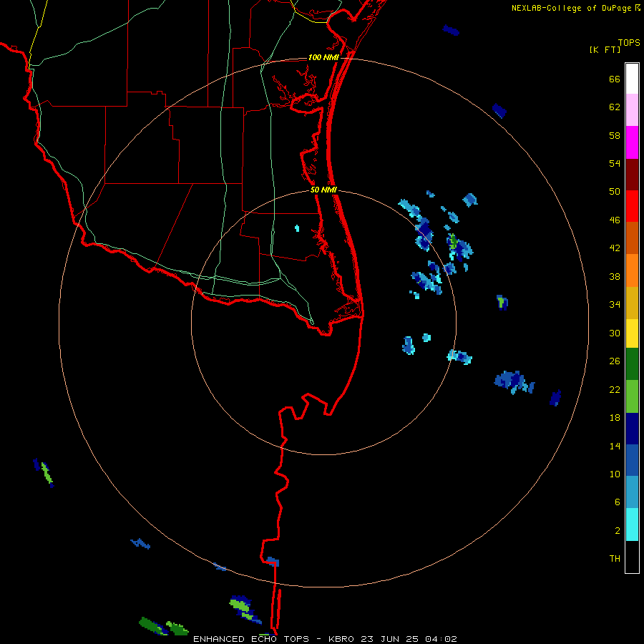
Task: Click the white swatch in the tops legend
Action: pos(632,79)
